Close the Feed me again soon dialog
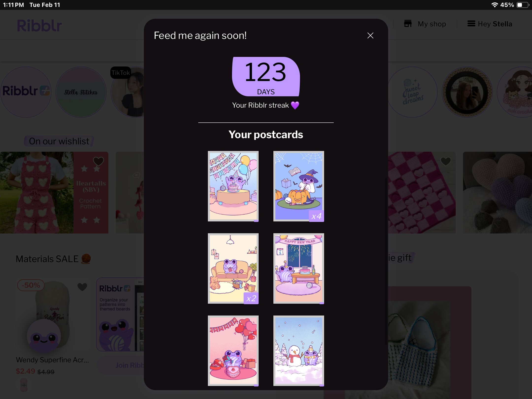532x399 pixels. [370, 35]
